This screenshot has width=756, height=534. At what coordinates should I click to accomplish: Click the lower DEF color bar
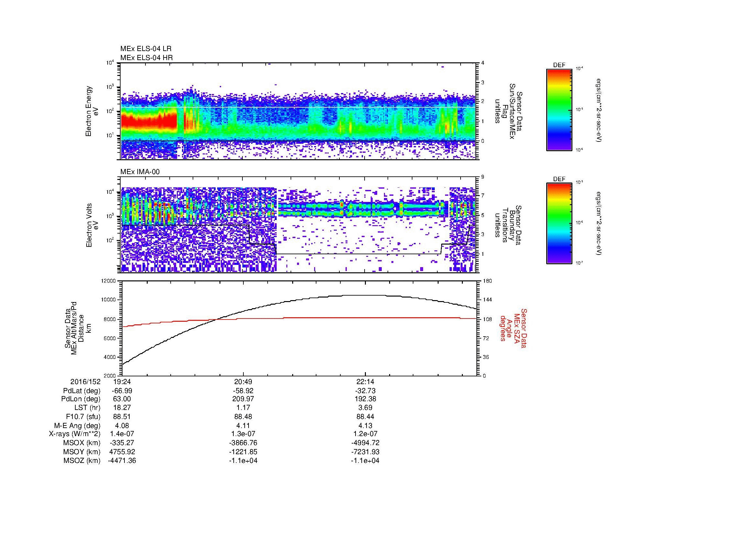point(559,224)
